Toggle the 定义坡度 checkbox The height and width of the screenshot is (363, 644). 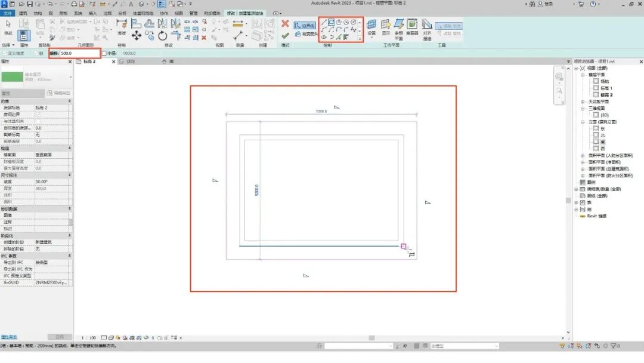point(4,53)
